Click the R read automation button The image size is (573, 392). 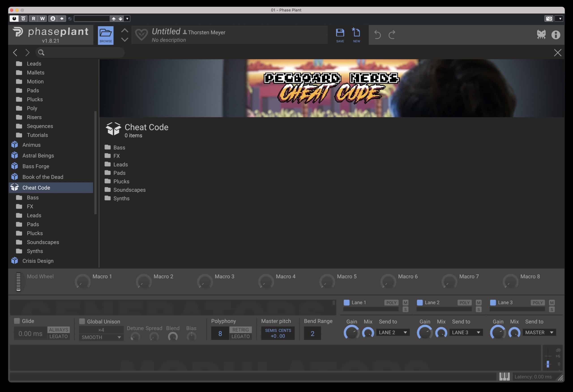click(x=33, y=19)
